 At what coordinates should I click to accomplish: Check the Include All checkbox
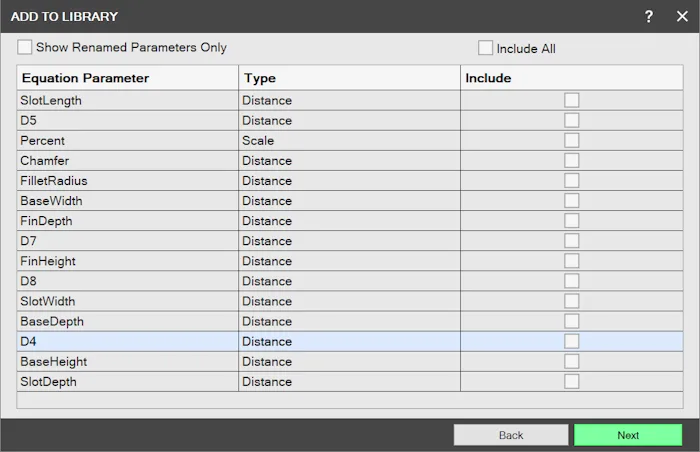[485, 48]
